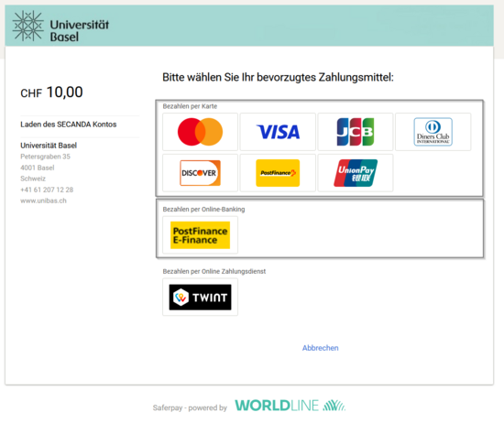Pick the PostFinance card tile
The width and height of the screenshot is (504, 423).
coord(278,173)
